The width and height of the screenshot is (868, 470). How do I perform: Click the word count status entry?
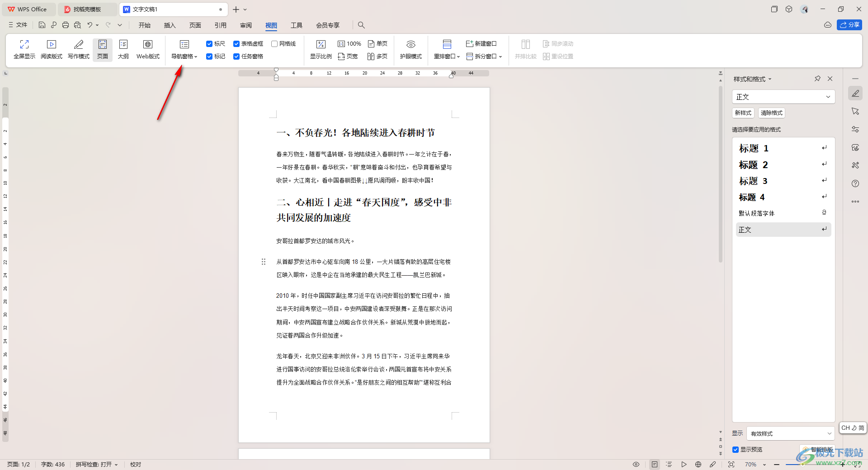tap(53, 464)
